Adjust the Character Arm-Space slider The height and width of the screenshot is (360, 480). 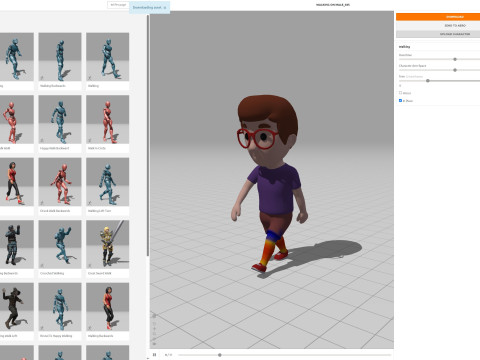(x=455, y=70)
